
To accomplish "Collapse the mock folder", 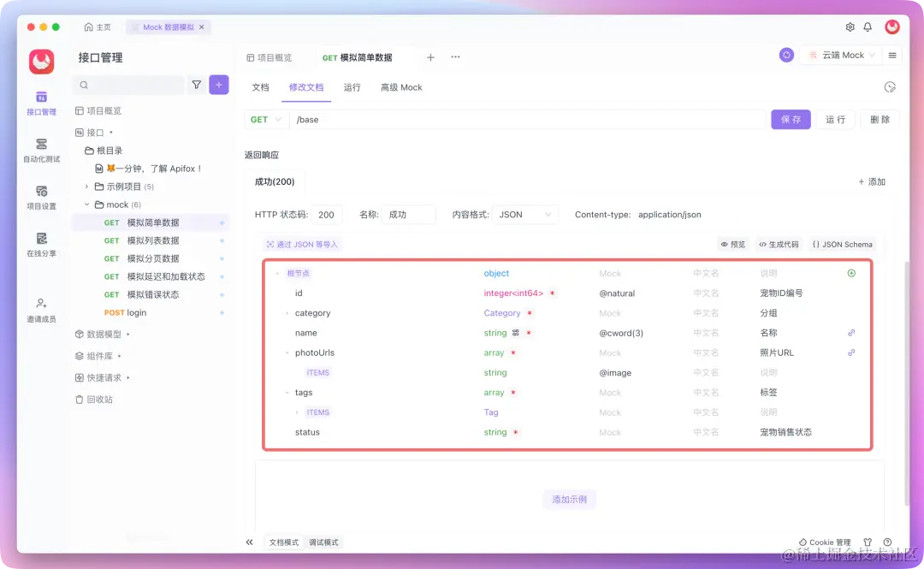I will coord(86,204).
